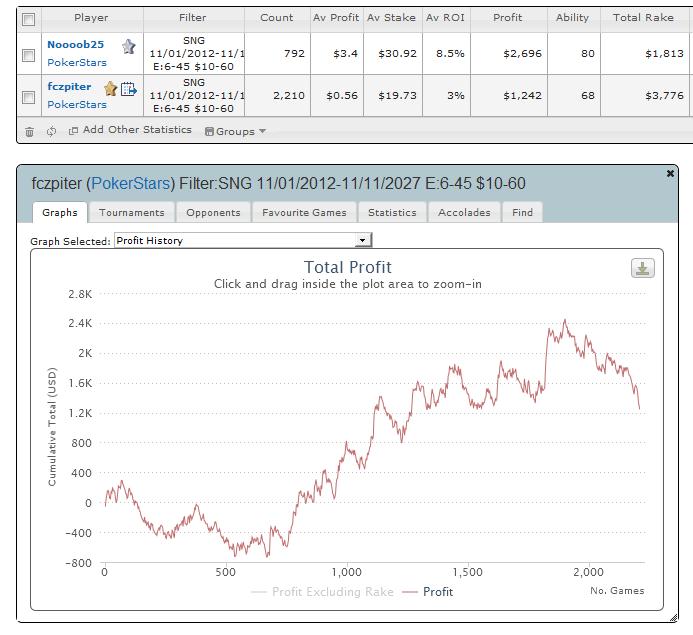This screenshot has width=693, height=635.
Task: Download the Total Profit chart
Action: pyautogui.click(x=643, y=268)
